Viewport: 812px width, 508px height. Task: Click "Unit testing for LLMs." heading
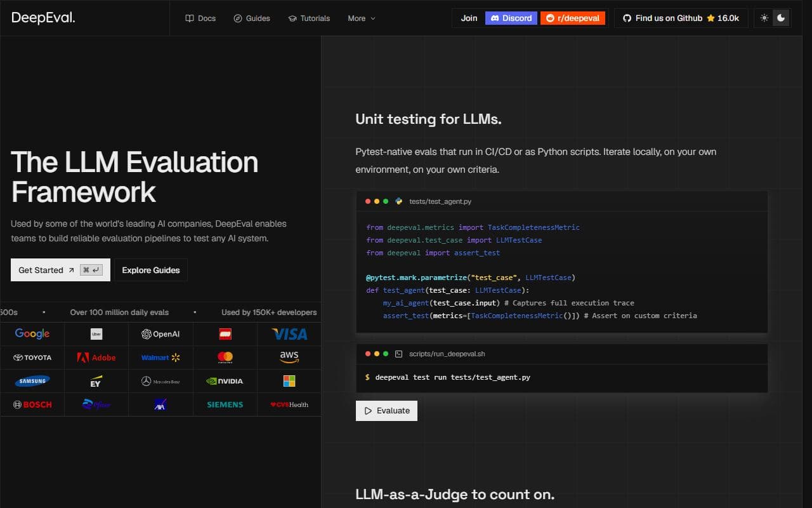428,119
